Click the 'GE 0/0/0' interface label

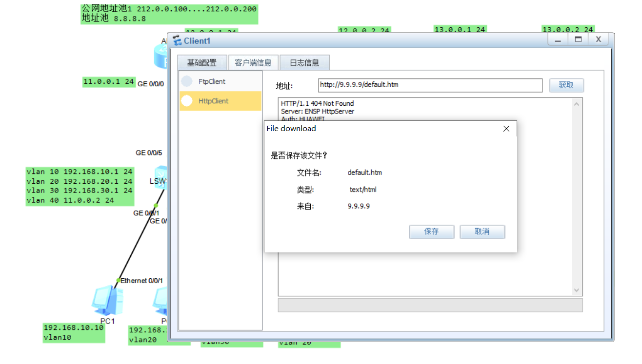click(x=151, y=84)
